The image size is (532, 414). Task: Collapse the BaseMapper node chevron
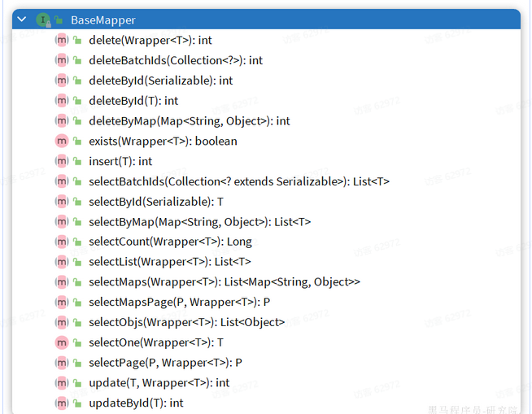pyautogui.click(x=22, y=20)
